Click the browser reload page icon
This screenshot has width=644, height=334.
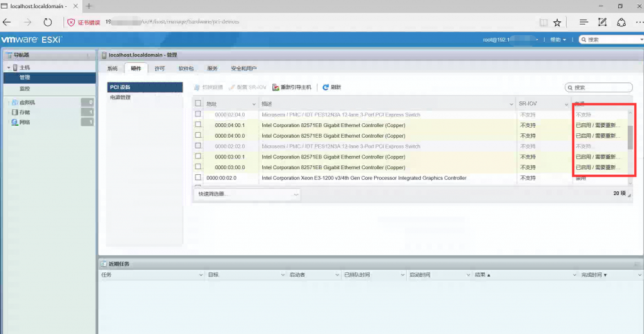click(x=47, y=22)
